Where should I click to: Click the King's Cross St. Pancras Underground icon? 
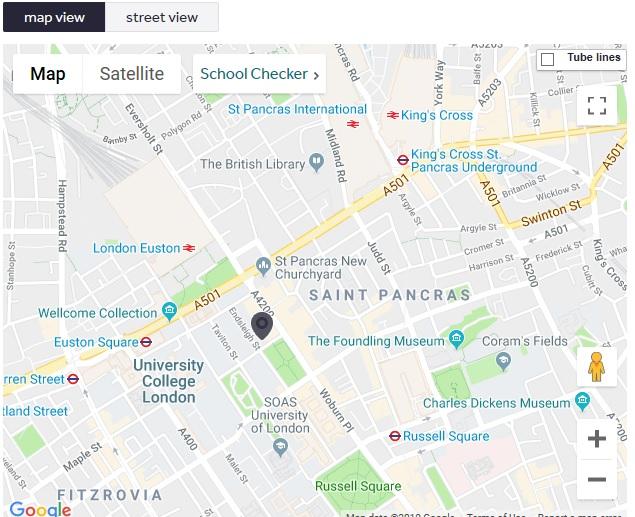[402, 159]
